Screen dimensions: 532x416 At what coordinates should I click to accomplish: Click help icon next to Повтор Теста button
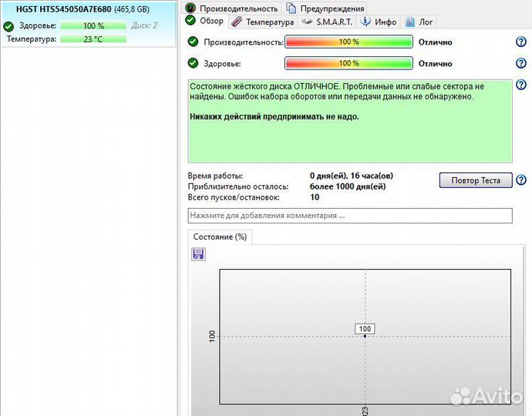click(520, 180)
